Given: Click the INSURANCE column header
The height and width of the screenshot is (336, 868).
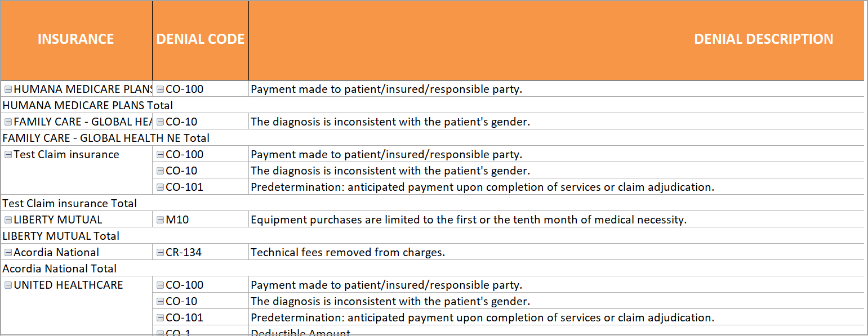Looking at the screenshot, I should 75,39.
